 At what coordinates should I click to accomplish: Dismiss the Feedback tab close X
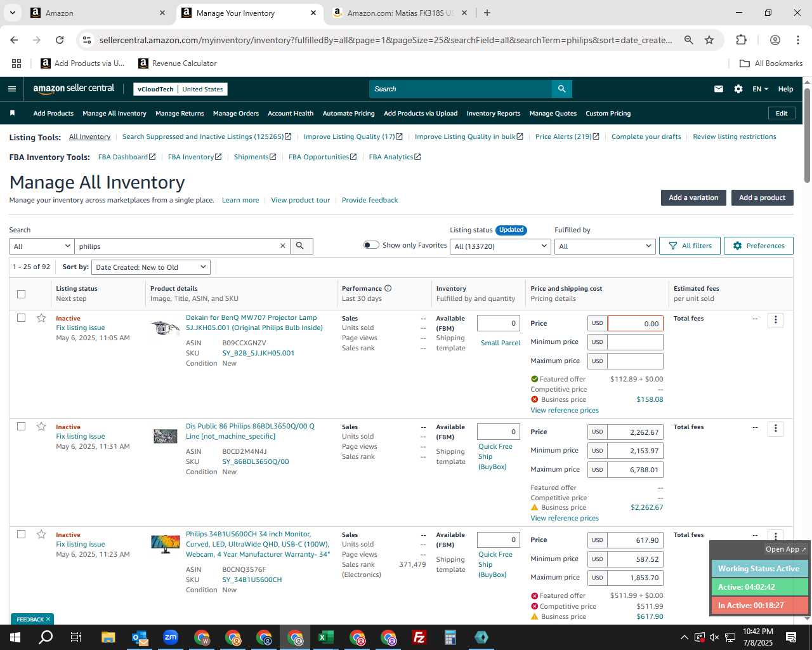(48, 619)
